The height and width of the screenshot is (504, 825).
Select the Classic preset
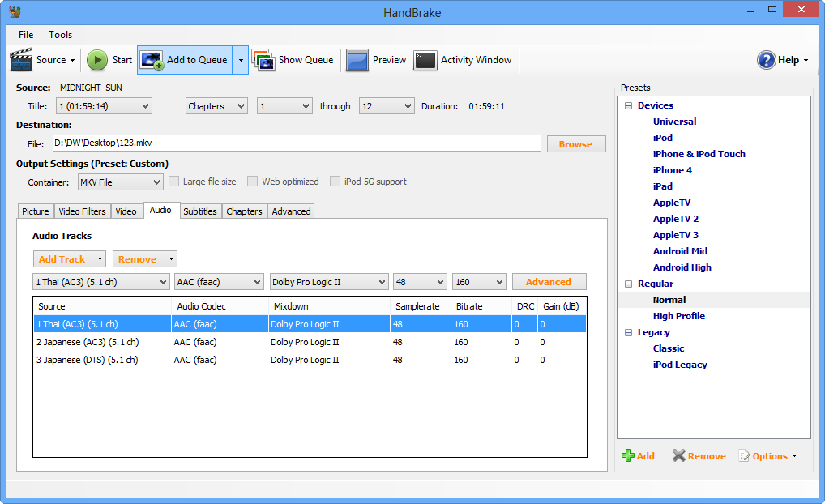(x=669, y=348)
